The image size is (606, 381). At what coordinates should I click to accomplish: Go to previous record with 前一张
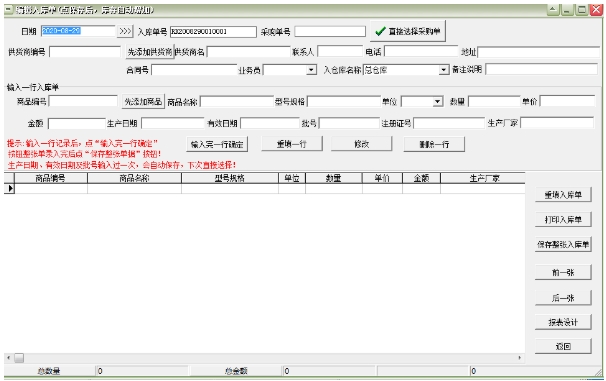(x=563, y=272)
